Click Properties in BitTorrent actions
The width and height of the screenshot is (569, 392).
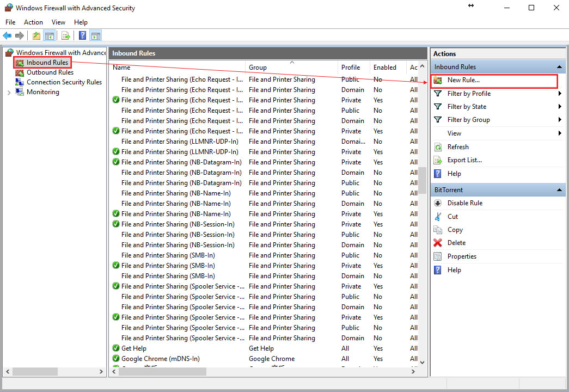coord(462,256)
